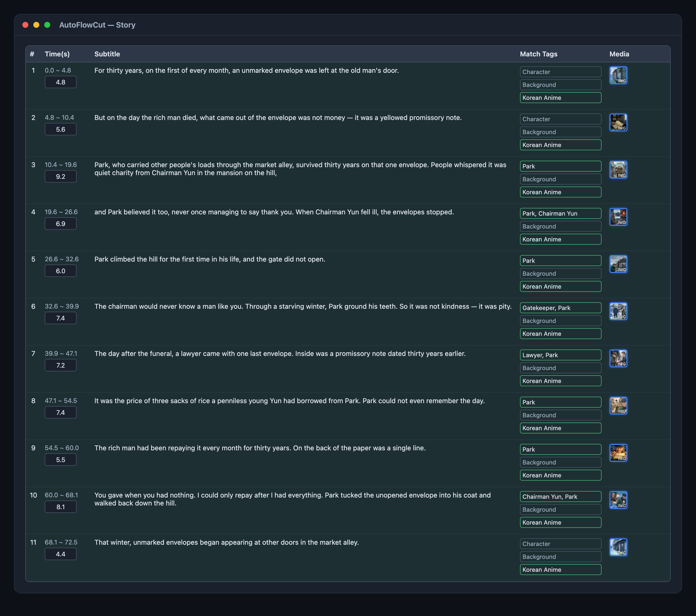Open the row 7 lawyer scene thumbnail

click(618, 358)
